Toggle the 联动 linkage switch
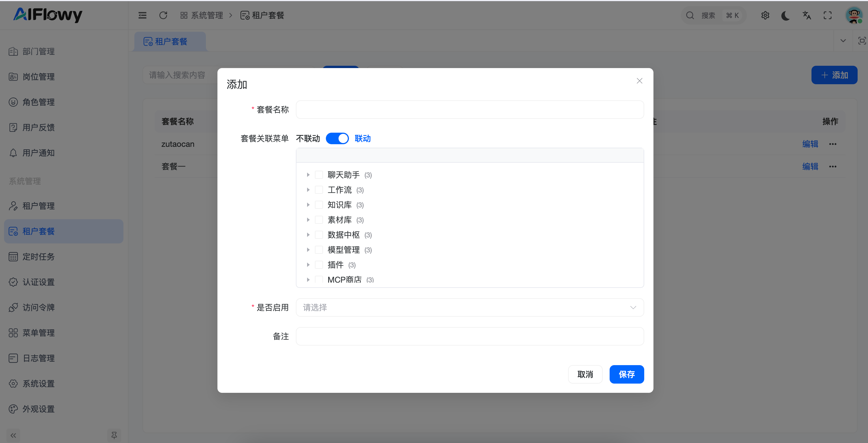This screenshot has height=443, width=868. (x=337, y=138)
